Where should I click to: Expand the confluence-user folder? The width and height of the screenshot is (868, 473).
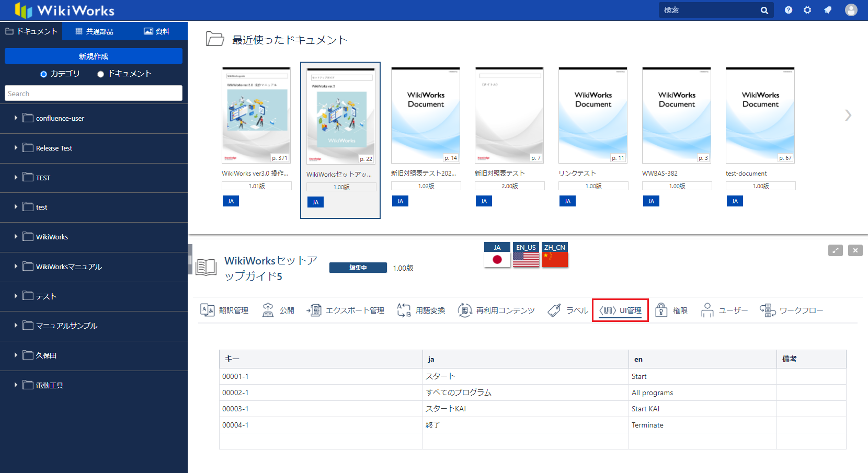point(16,118)
